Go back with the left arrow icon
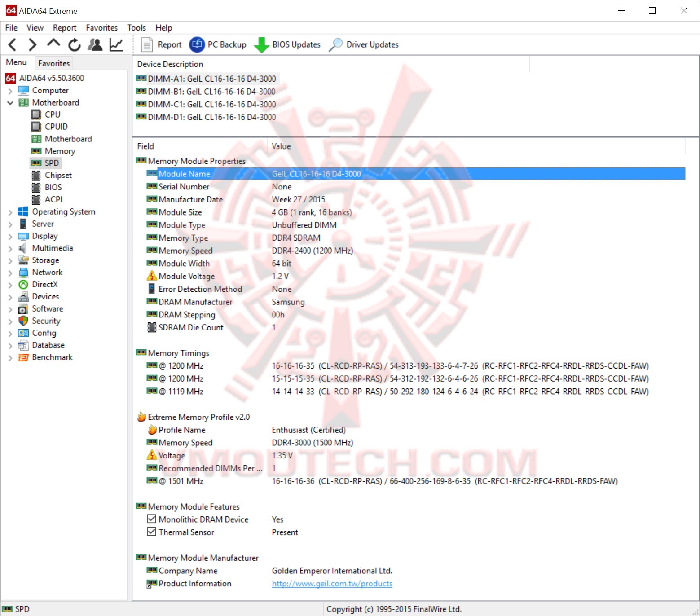Viewport: 700px width, 616px height. (13, 44)
